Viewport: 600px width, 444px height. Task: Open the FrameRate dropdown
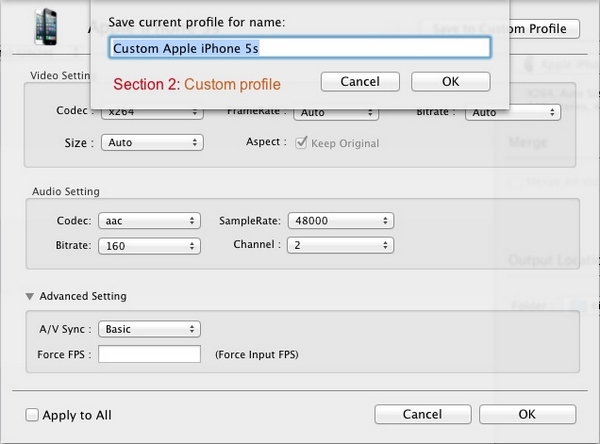[x=336, y=114]
